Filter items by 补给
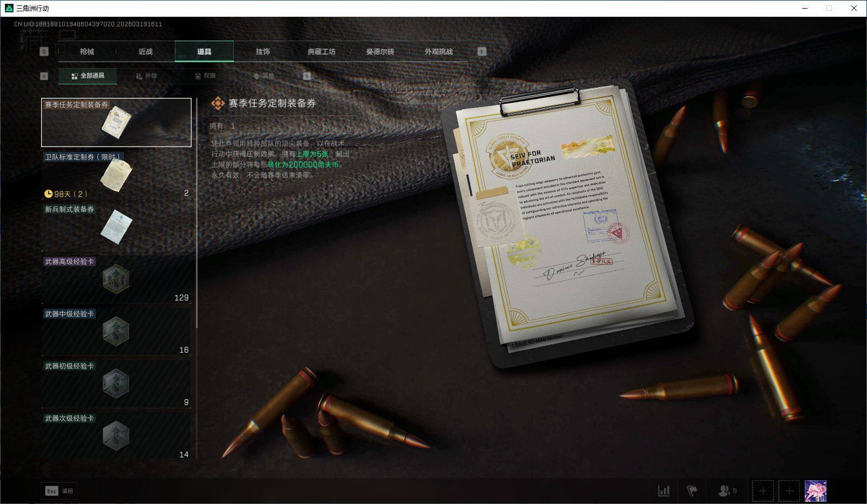This screenshot has height=504, width=867. pos(146,76)
